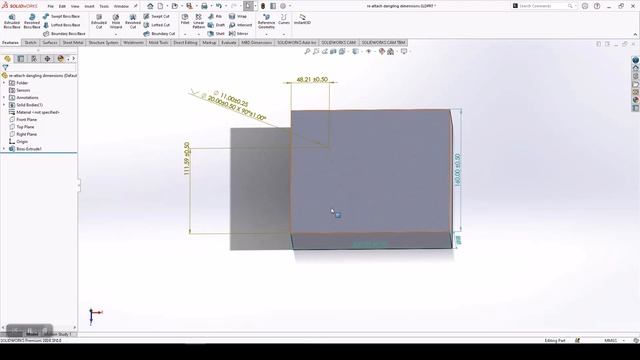Start the Linear Pattern tool
Screen dimensions: 640x360
[x=198, y=21]
